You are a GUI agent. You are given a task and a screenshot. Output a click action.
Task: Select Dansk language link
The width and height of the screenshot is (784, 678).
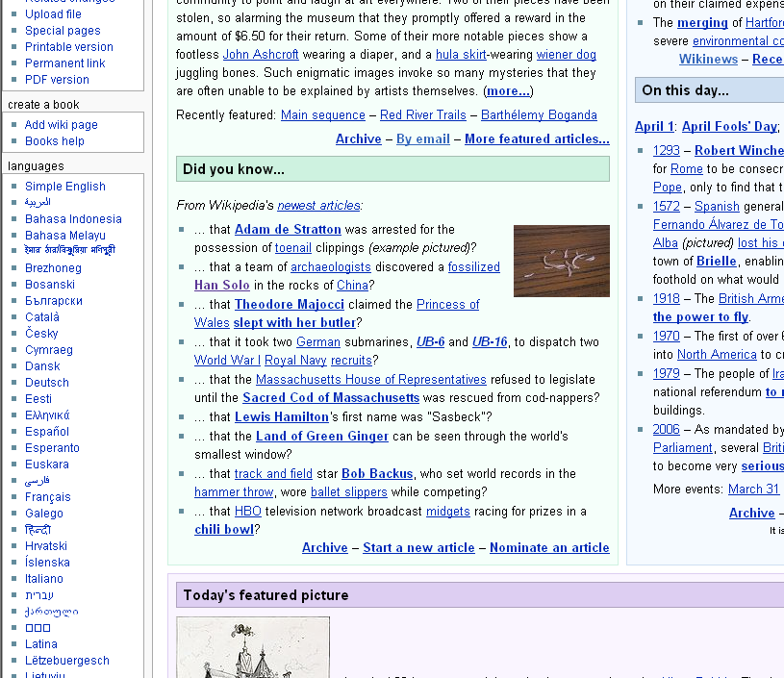click(42, 366)
